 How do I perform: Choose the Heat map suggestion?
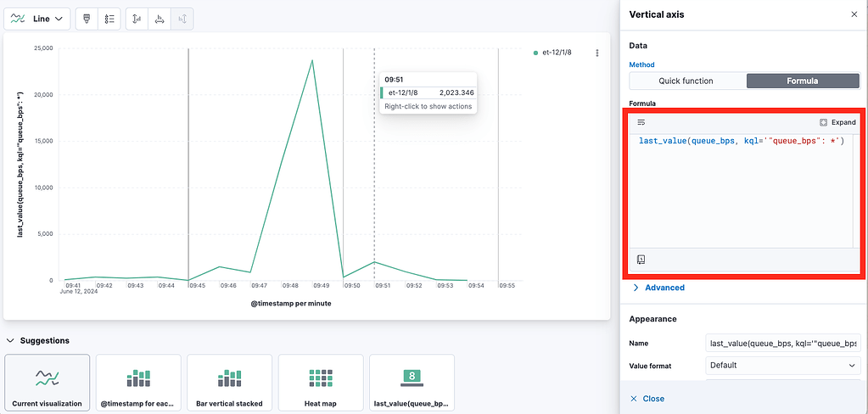point(321,383)
